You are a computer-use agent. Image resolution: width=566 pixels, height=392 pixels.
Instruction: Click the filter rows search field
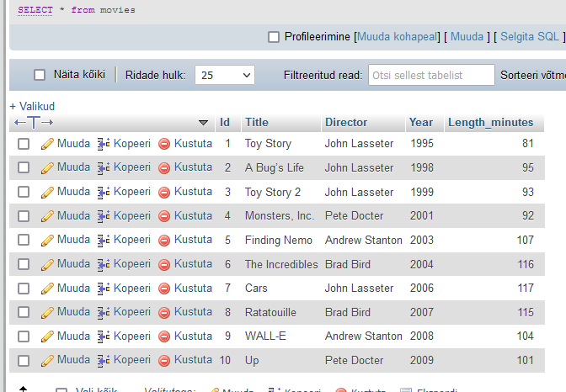click(431, 75)
